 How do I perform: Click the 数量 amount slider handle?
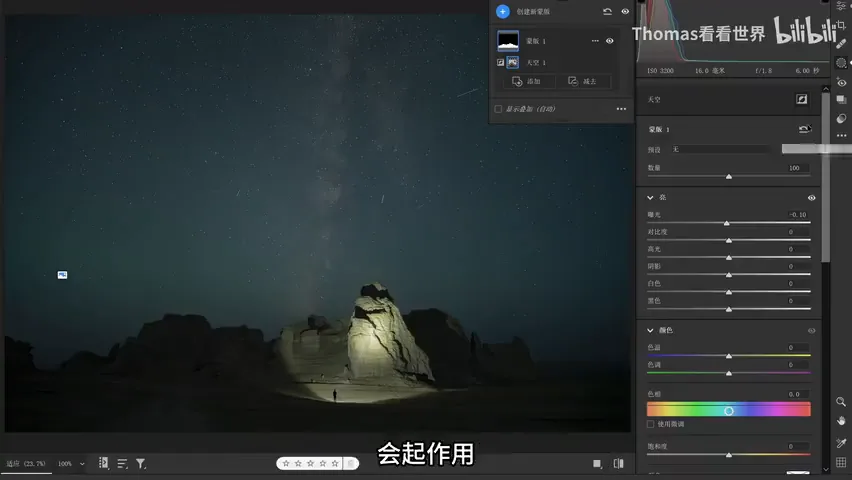pyautogui.click(x=729, y=177)
